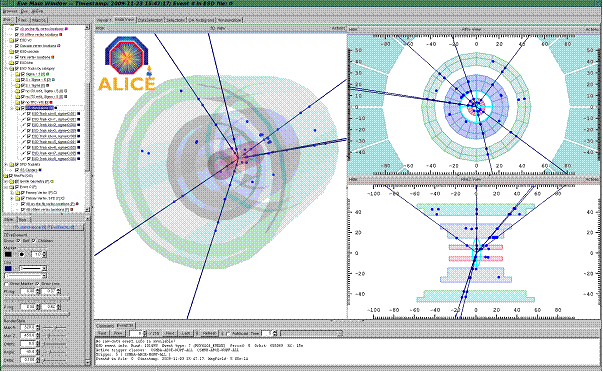Toggle the Autoload checkbox
This screenshot has height=372, width=603.
coord(229,334)
